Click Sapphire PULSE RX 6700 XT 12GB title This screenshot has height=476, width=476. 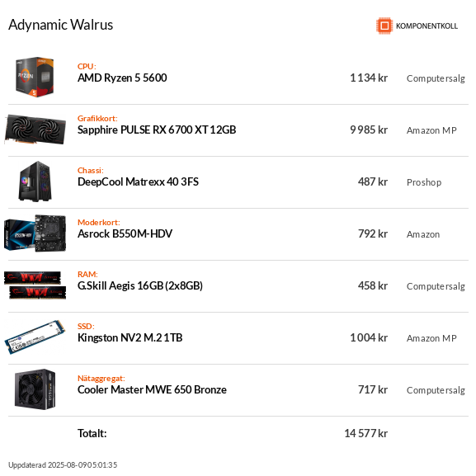(x=157, y=130)
